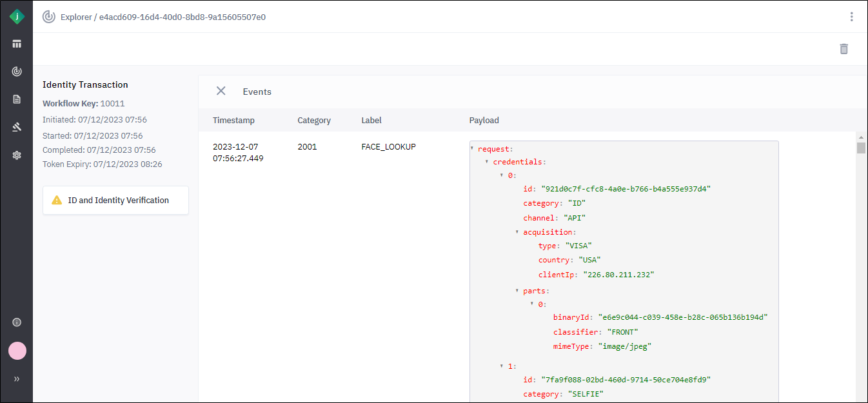Click the pink user avatar
Image resolution: width=868 pixels, height=403 pixels.
[x=17, y=351]
